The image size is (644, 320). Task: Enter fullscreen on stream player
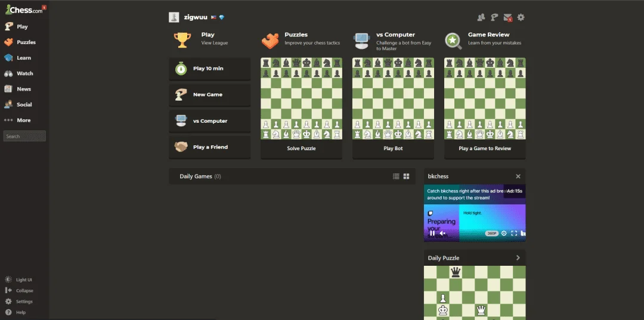pos(514,233)
